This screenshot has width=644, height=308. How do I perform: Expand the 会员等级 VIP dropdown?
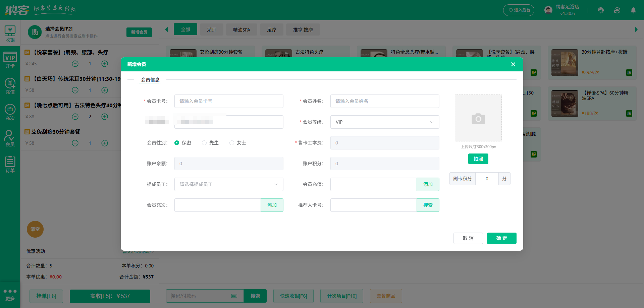point(384,122)
